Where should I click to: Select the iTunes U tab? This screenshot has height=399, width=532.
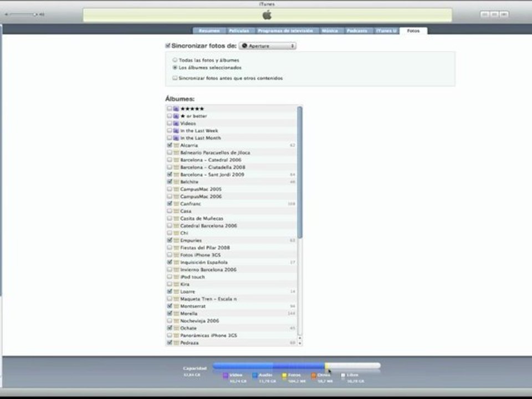coord(386,31)
